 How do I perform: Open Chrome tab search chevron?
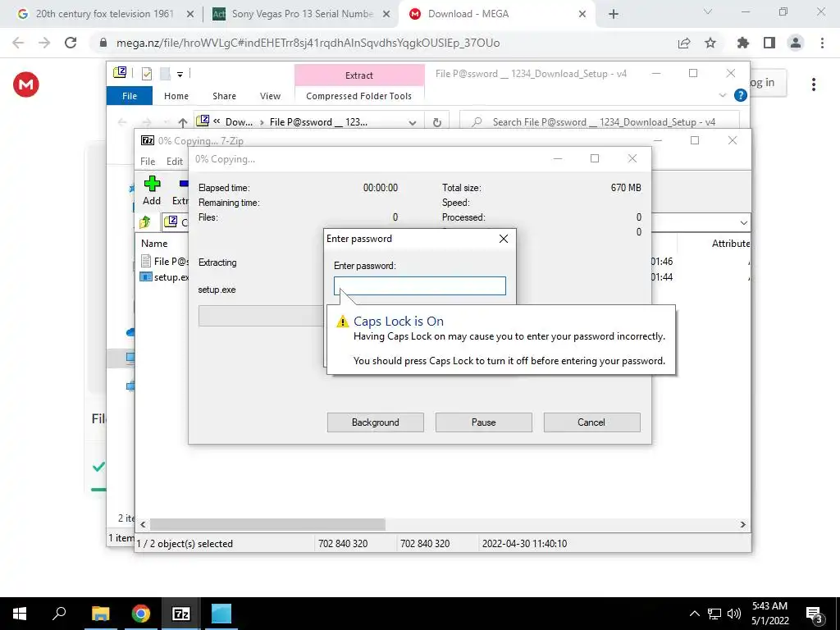pyautogui.click(x=708, y=11)
